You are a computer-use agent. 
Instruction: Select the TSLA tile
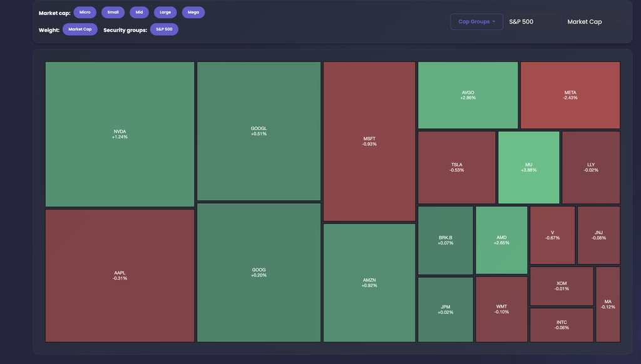(x=456, y=168)
